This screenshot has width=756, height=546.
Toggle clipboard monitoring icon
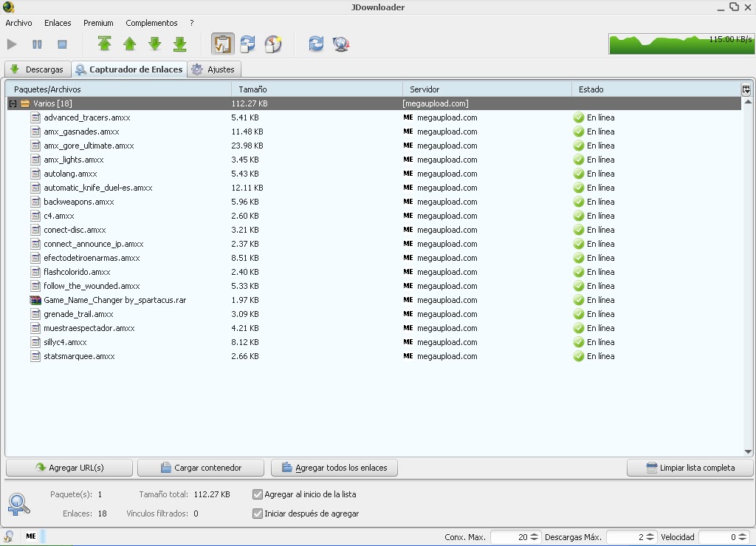click(x=223, y=44)
